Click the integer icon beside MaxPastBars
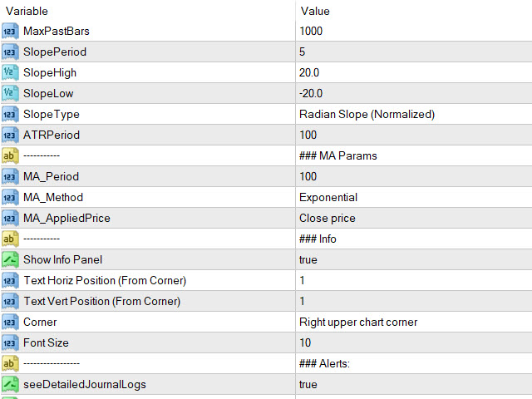532x399 pixels. 10,32
